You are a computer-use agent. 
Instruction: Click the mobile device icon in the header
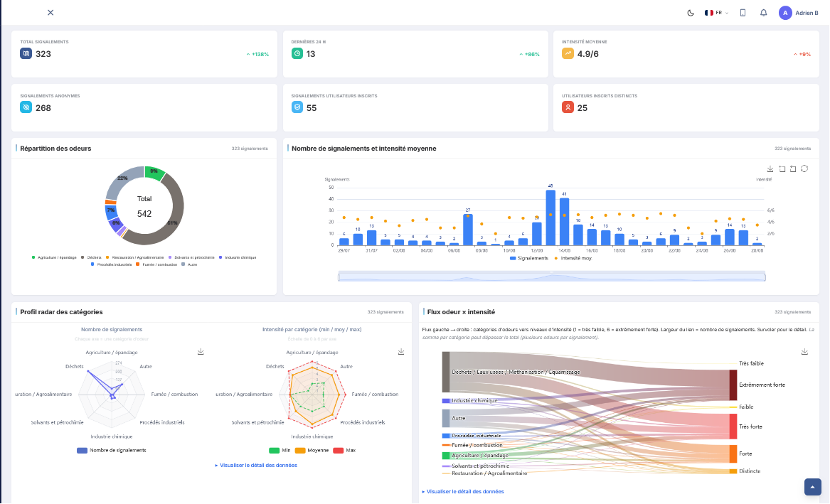coord(743,13)
